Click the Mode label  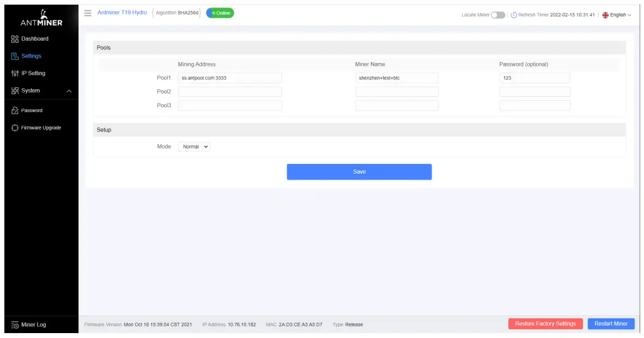(164, 146)
